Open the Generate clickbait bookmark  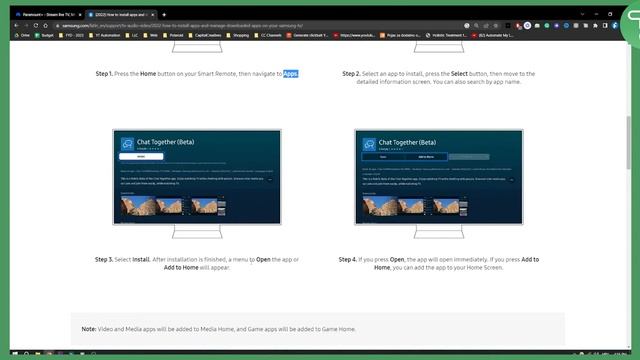(307, 36)
